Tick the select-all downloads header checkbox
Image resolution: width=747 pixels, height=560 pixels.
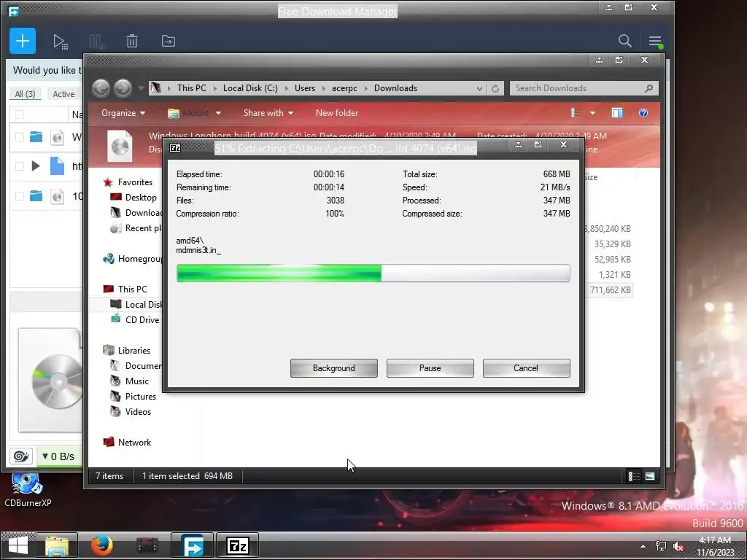20,114
